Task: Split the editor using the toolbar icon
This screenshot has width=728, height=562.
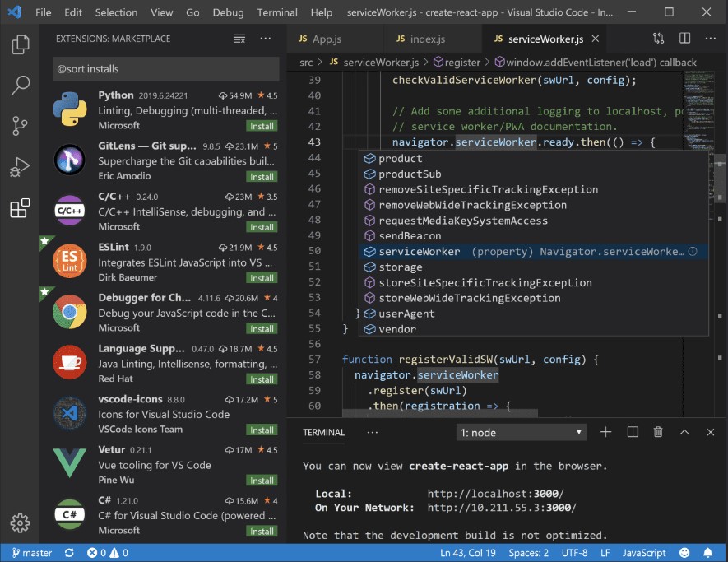Action: pyautogui.click(x=685, y=38)
